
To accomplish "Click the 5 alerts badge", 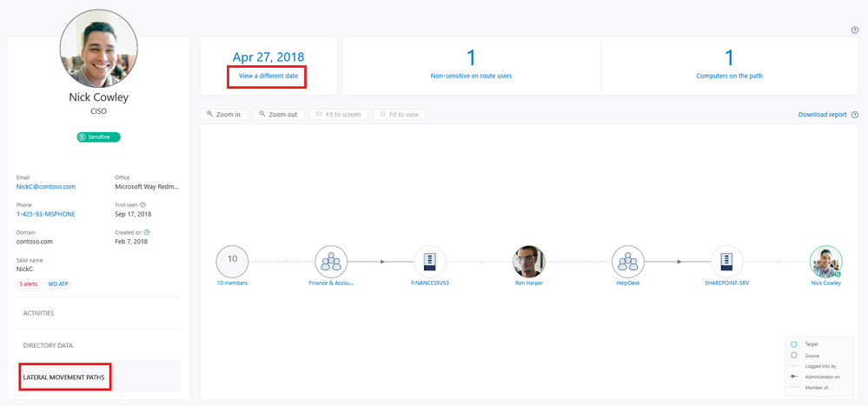I will [x=30, y=284].
